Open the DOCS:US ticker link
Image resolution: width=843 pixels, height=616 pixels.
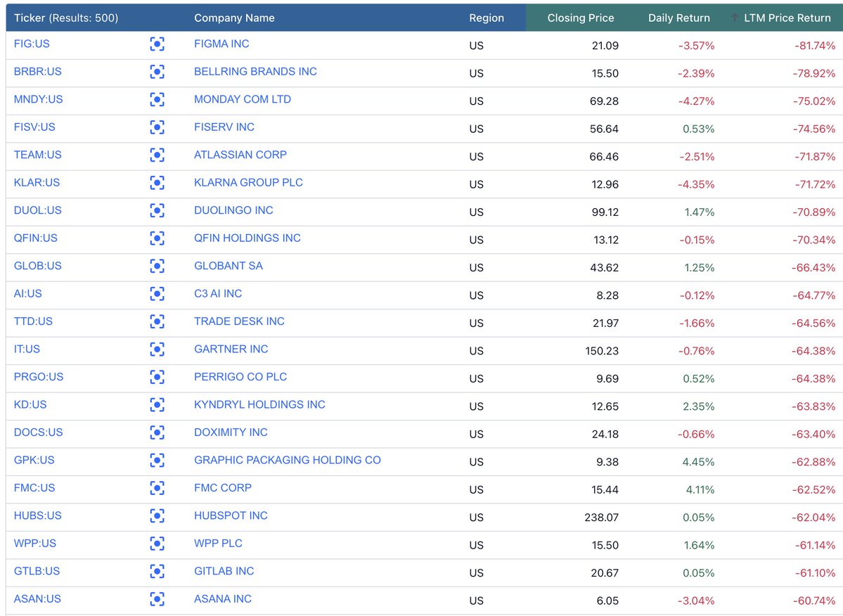pos(38,432)
